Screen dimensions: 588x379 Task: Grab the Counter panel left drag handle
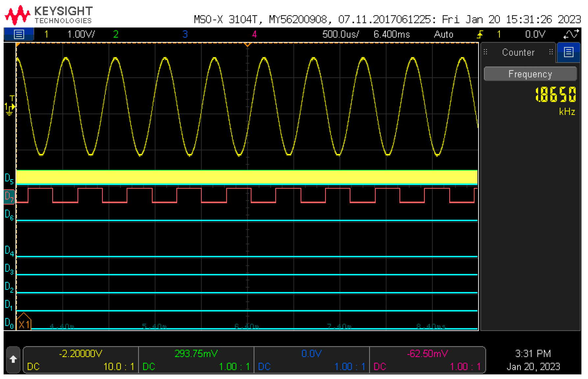[x=485, y=52]
